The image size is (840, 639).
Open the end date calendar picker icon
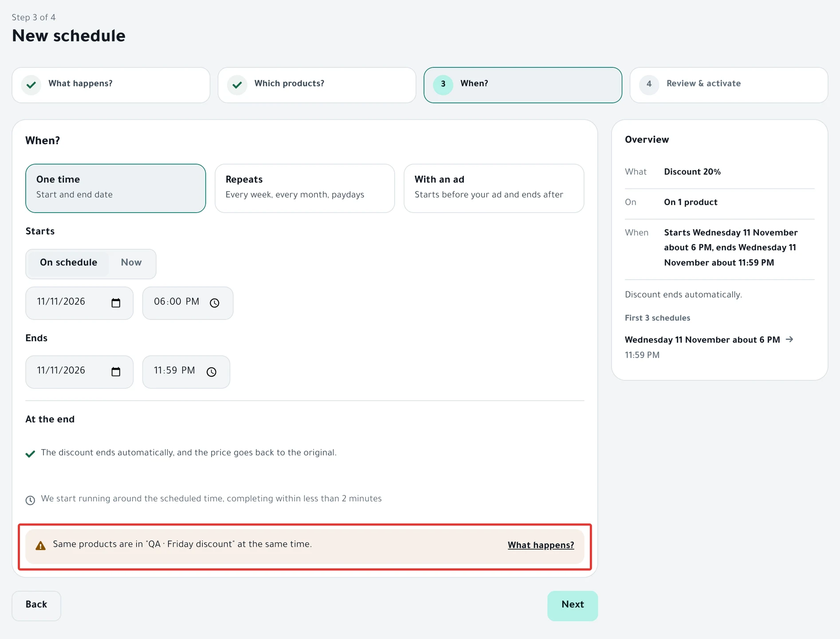click(x=116, y=372)
